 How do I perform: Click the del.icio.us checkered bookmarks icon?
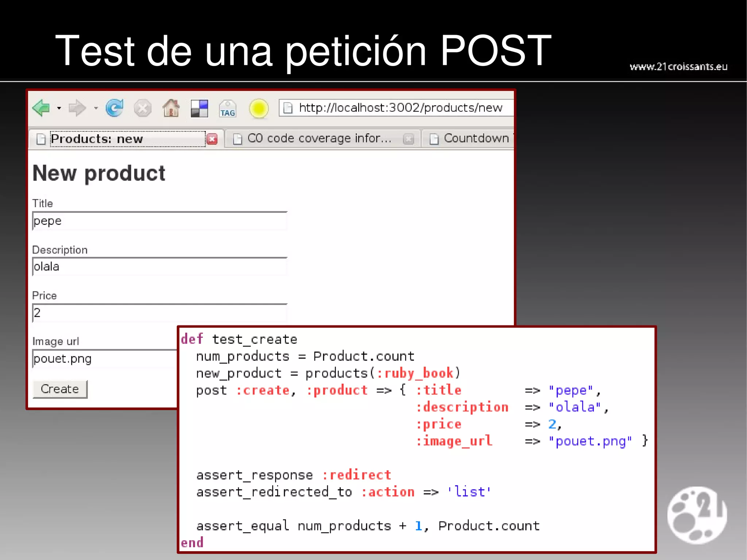coord(200,108)
